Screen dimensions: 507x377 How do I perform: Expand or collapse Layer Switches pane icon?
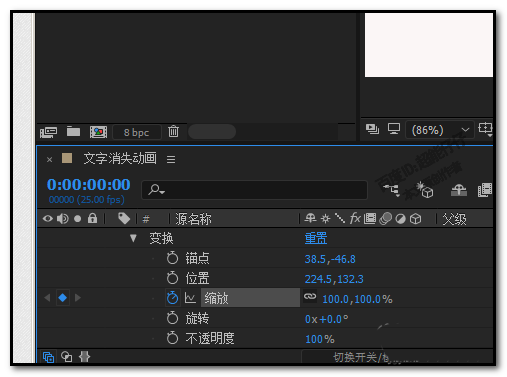49,357
